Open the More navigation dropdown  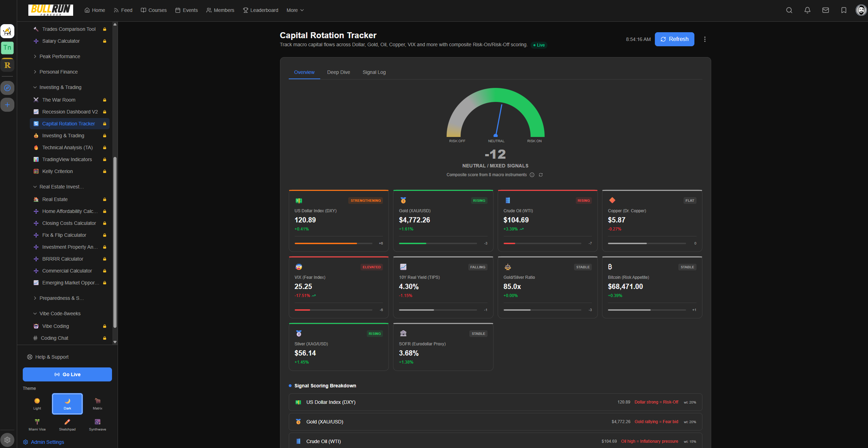pos(295,10)
